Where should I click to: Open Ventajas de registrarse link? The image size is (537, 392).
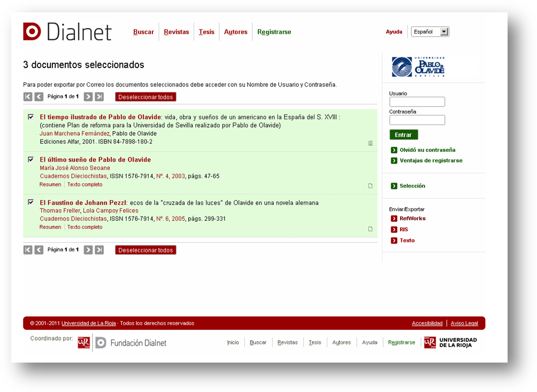point(431,160)
